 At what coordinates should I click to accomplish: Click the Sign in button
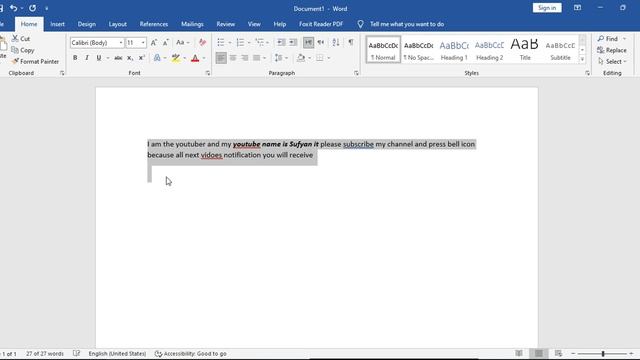pyautogui.click(x=547, y=8)
